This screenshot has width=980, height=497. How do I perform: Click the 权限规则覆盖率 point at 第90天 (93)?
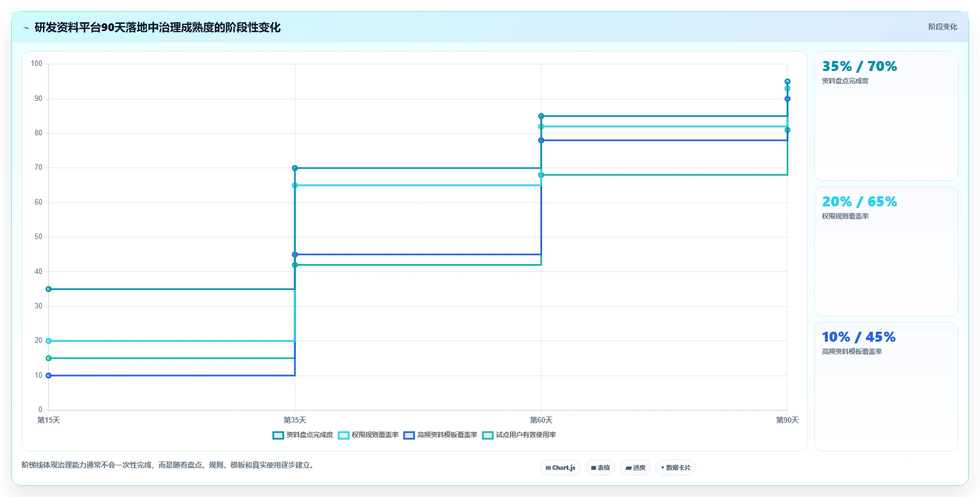(x=787, y=89)
